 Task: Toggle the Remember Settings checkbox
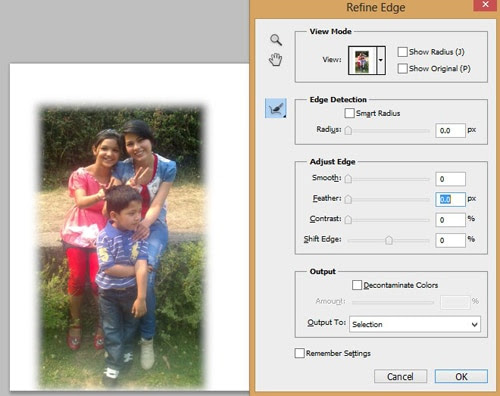(x=299, y=353)
